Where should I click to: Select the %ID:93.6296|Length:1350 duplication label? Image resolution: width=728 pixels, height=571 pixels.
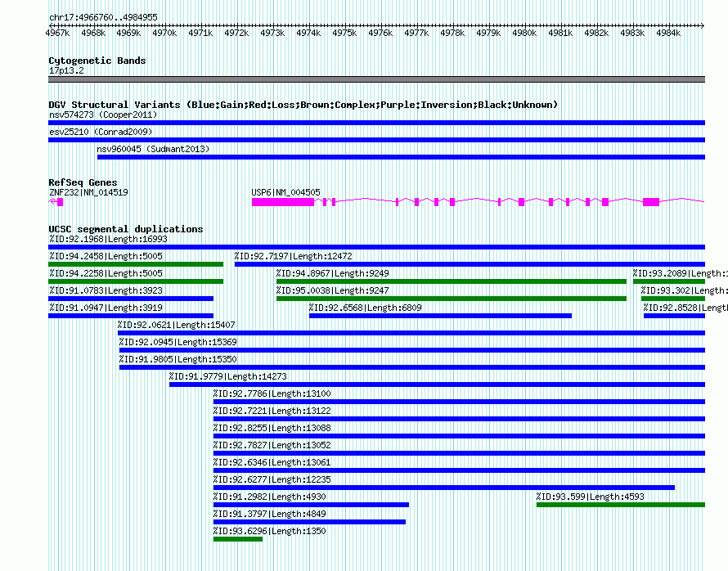[270, 531]
